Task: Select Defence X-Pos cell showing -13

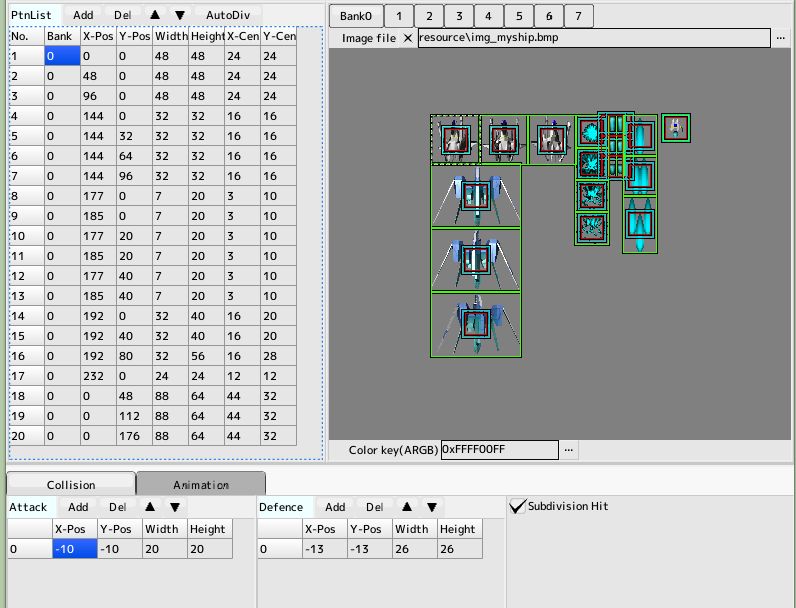Action: click(x=325, y=549)
